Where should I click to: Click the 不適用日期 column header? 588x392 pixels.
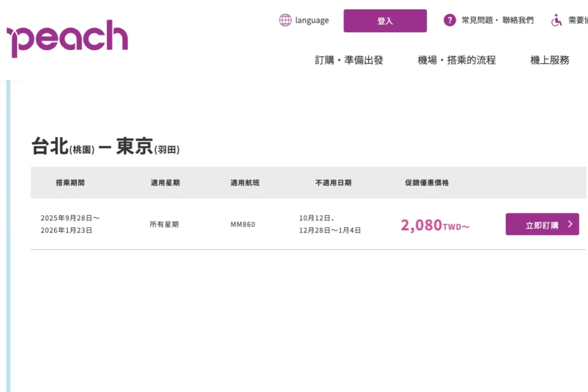(334, 183)
